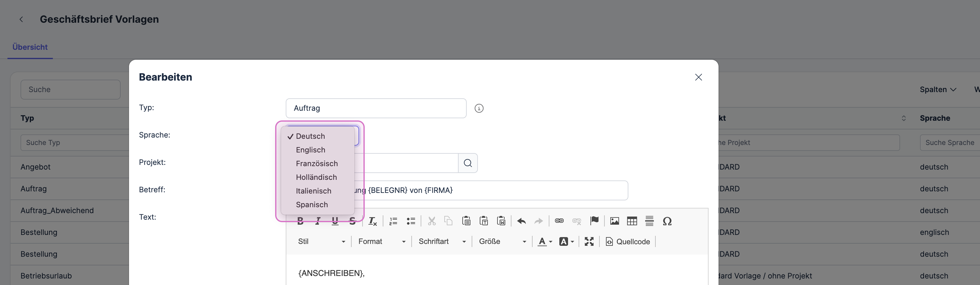The height and width of the screenshot is (285, 980).
Task: Maximize the editor with fullscreen icon
Action: (x=589, y=242)
